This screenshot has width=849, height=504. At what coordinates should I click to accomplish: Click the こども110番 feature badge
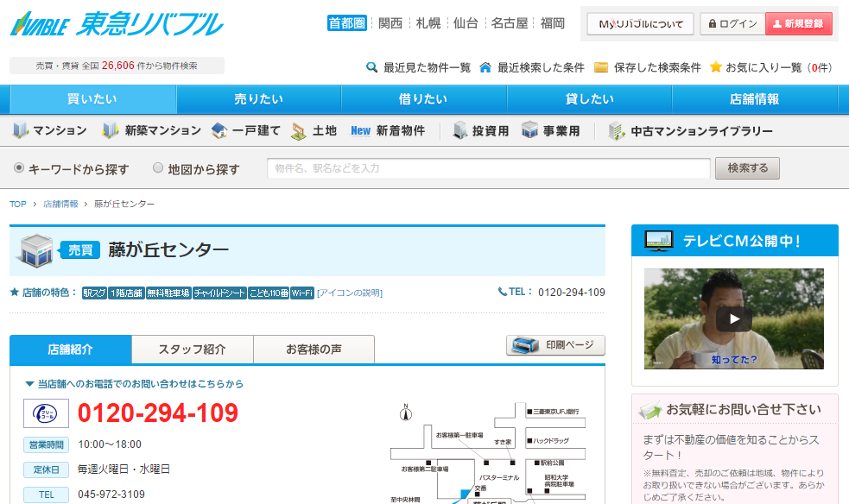[x=269, y=293]
